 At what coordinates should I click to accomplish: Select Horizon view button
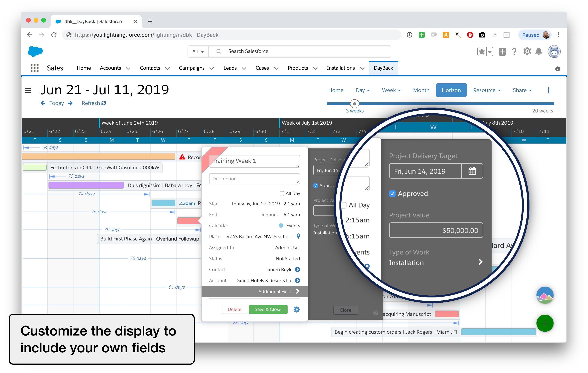(451, 90)
